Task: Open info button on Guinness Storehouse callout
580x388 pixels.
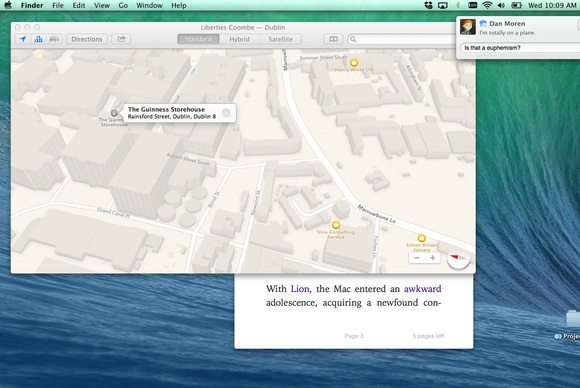Action: pyautogui.click(x=226, y=113)
